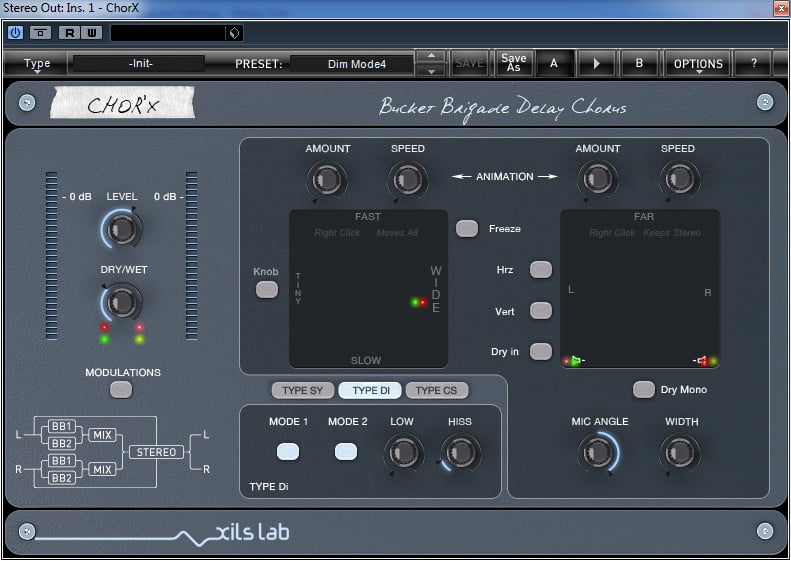Click the left level meter
791x561 pixels.
51,255
